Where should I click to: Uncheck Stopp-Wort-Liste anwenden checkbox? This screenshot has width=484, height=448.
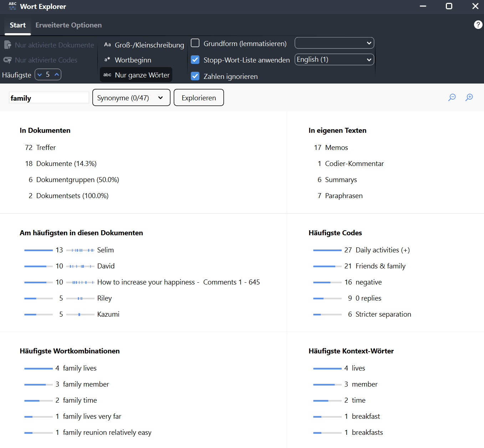(x=195, y=60)
